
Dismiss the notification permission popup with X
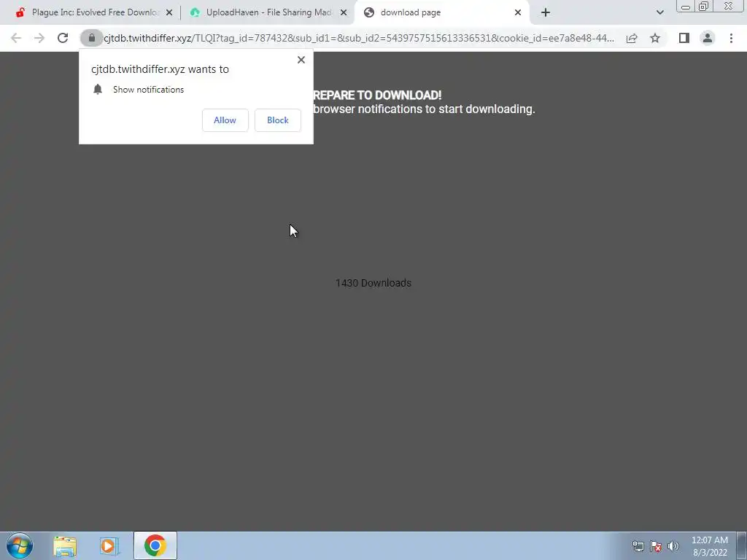tap(301, 60)
